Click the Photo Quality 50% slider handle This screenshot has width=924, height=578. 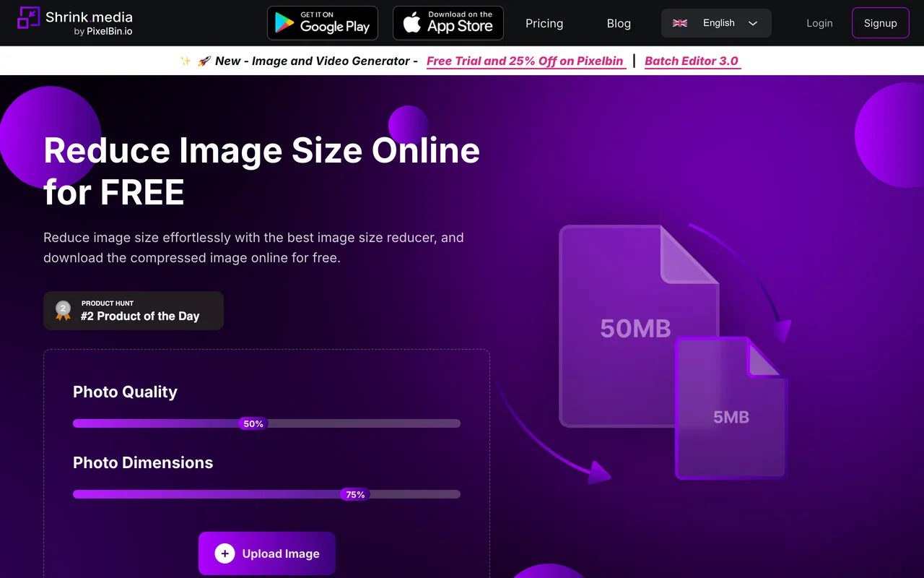pos(253,423)
